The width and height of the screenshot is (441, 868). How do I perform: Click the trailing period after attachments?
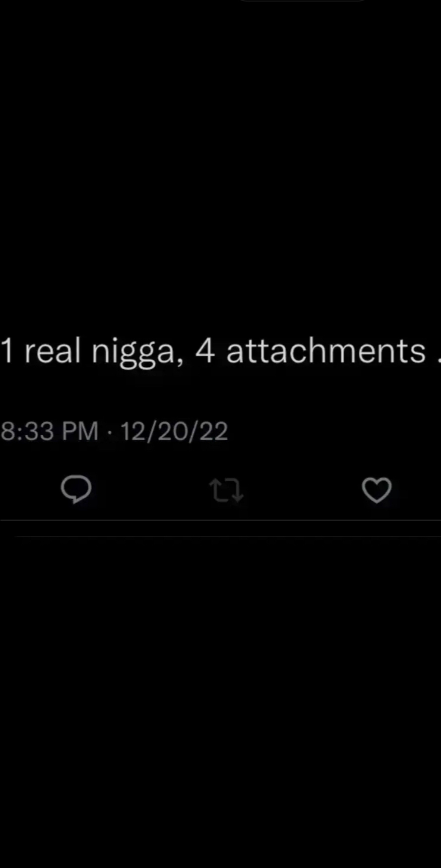pyautogui.click(x=439, y=361)
